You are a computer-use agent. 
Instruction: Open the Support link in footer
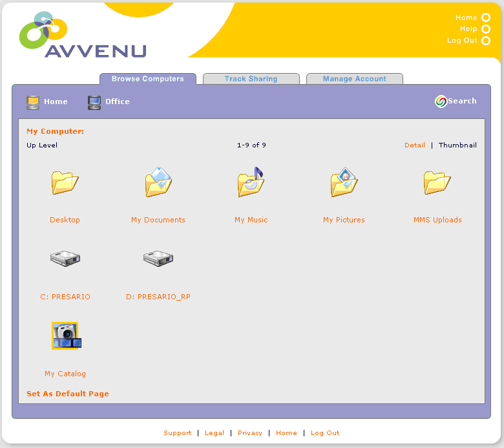click(x=177, y=433)
